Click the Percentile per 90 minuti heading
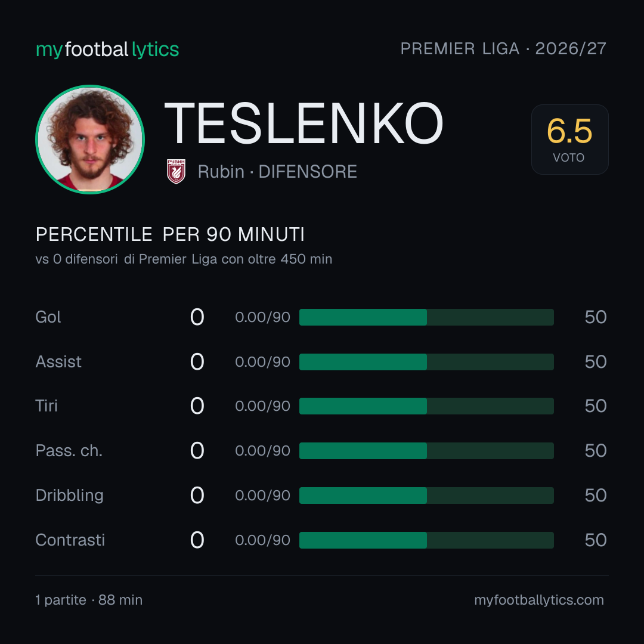This screenshot has width=644, height=644. click(170, 234)
